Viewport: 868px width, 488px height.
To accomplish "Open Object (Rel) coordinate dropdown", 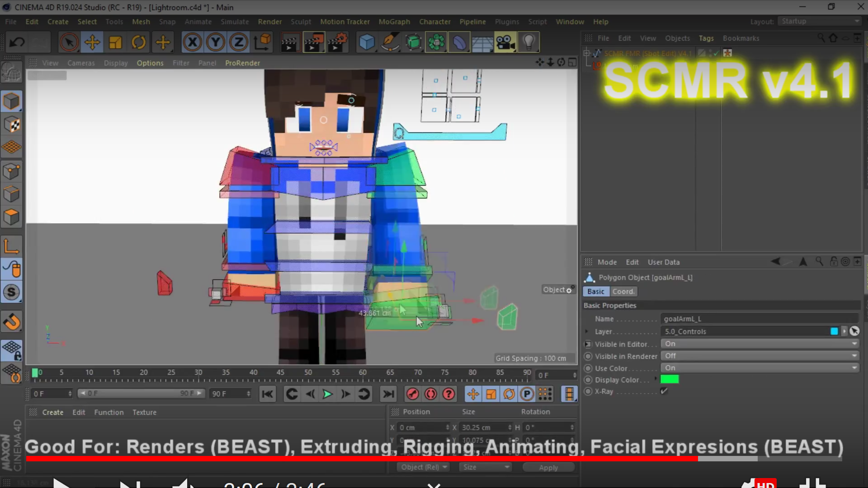I will tap(424, 467).
